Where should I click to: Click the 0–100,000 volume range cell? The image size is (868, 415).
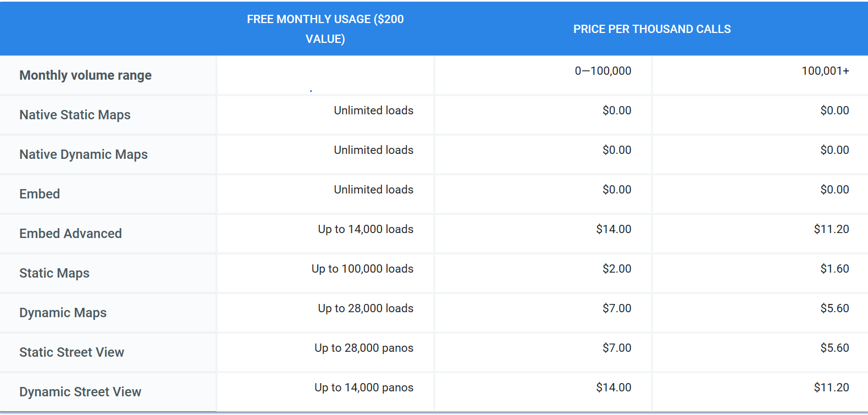[602, 71]
